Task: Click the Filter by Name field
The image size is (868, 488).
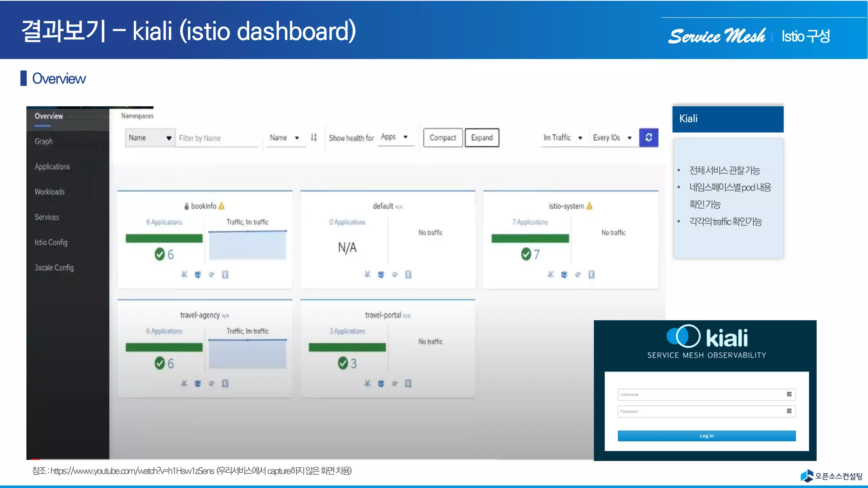Action: pyautogui.click(x=217, y=138)
